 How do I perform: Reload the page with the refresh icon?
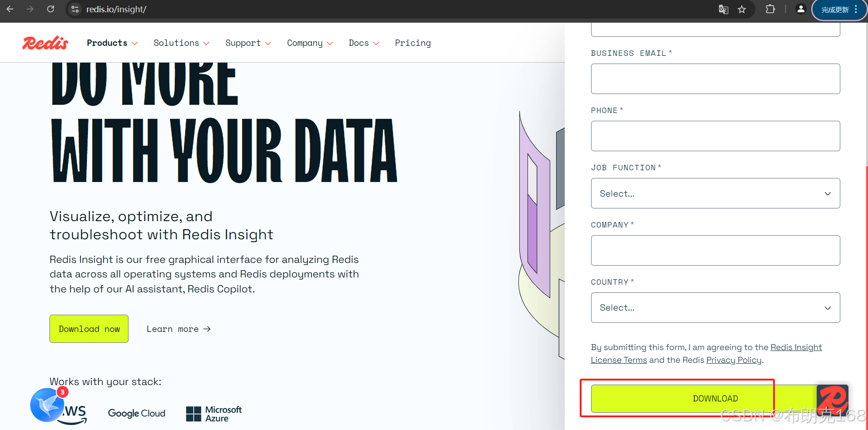pyautogui.click(x=50, y=9)
